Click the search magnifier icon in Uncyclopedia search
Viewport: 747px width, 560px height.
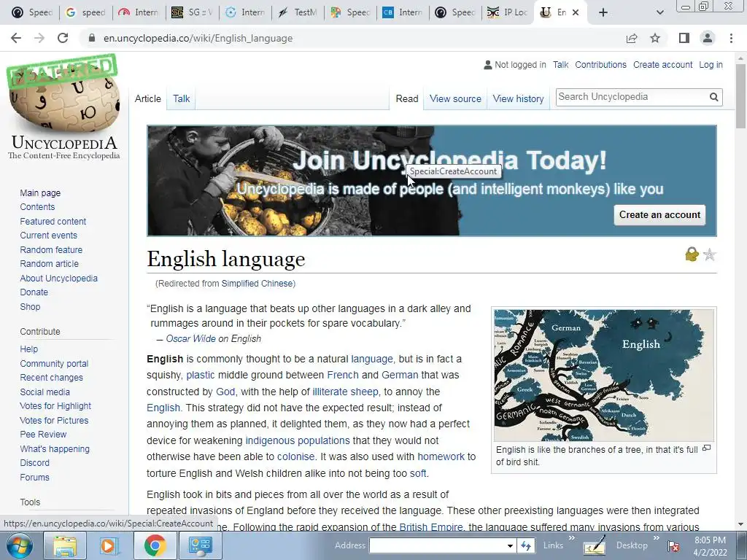click(x=713, y=97)
